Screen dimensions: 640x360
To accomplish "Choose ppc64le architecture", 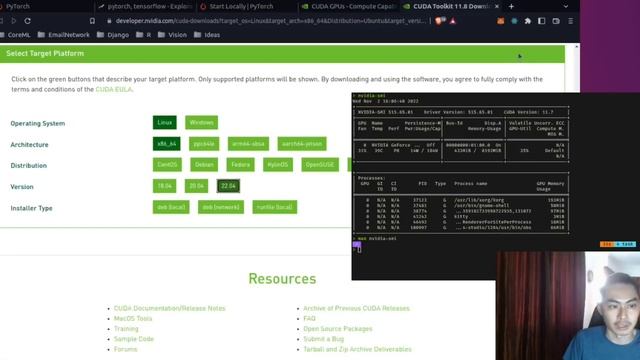I will [204, 144].
